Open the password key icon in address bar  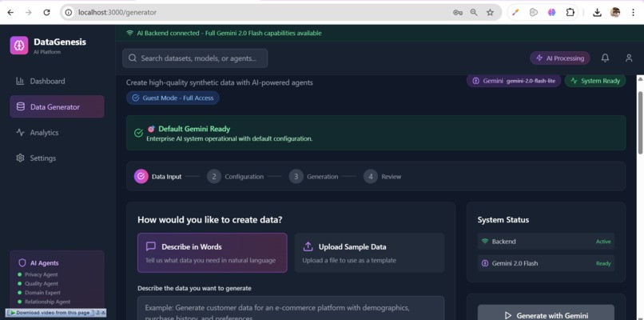tap(458, 12)
